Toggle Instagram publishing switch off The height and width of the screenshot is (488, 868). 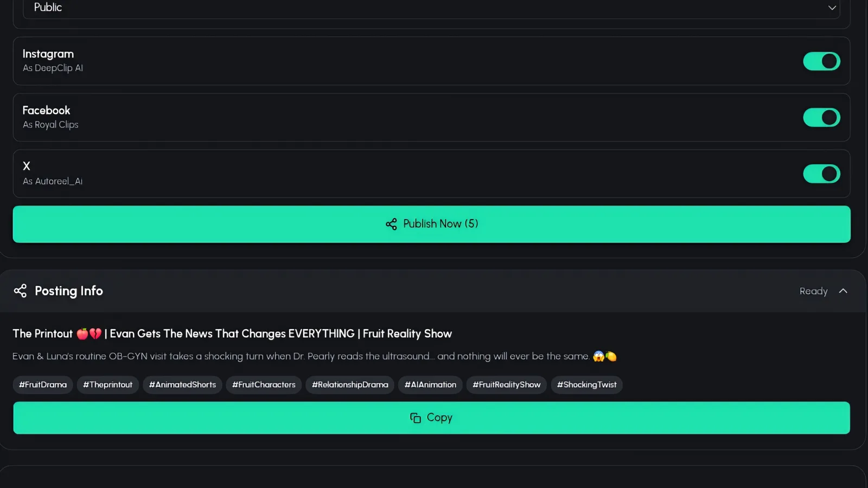821,61
